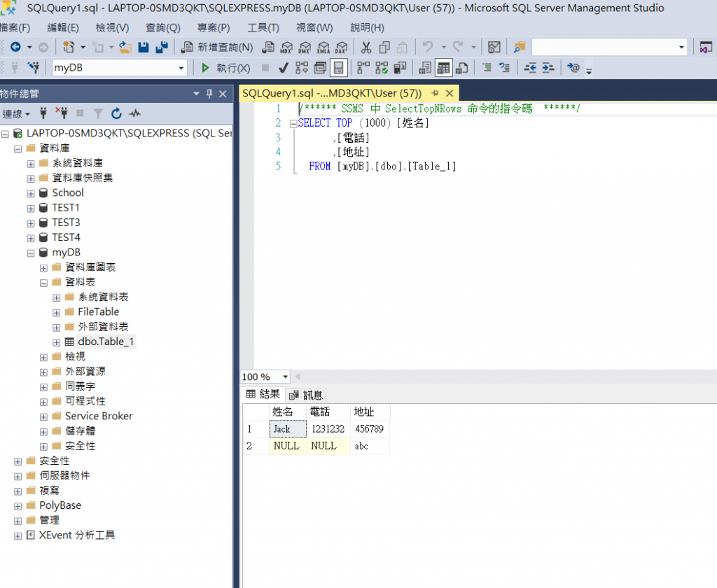
Task: Switch to the 結果 tab
Action: click(263, 394)
